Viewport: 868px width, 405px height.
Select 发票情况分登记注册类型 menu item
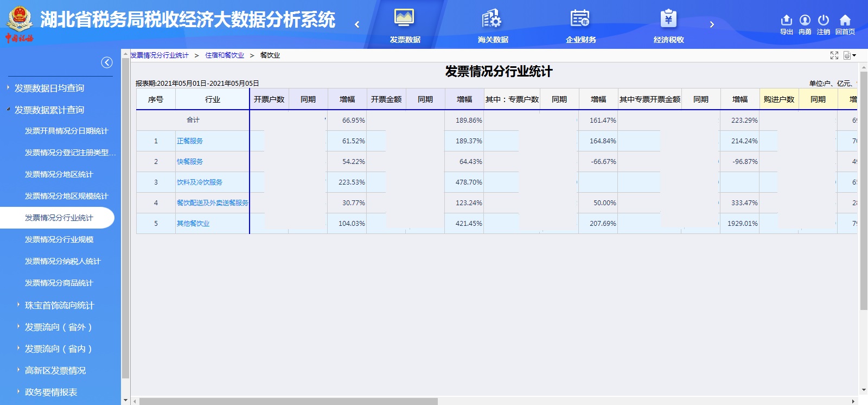point(71,153)
